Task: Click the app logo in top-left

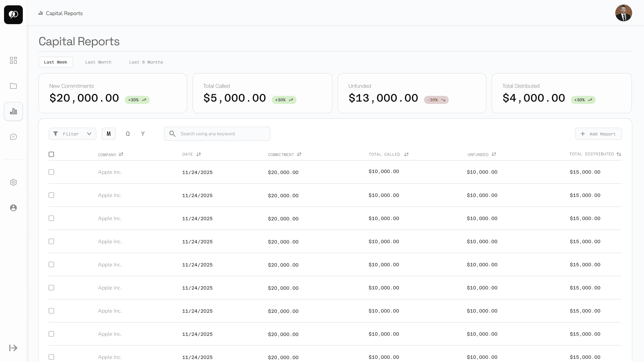Action: [13, 15]
